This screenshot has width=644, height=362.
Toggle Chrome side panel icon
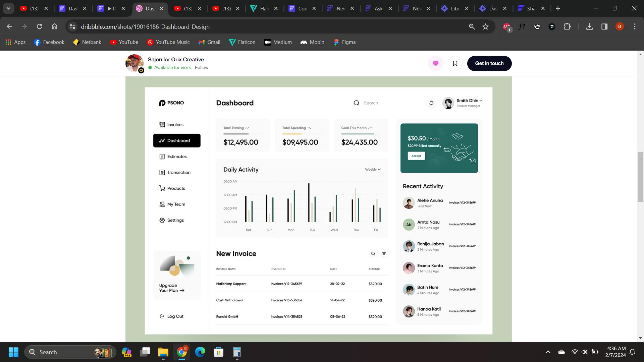point(604,26)
